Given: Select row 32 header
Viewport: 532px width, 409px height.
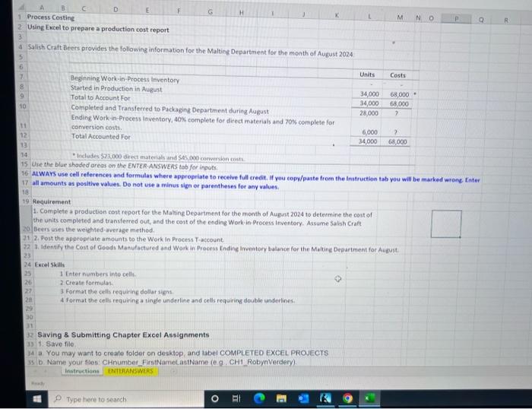Looking at the screenshot, I should pyautogui.click(x=30, y=335).
